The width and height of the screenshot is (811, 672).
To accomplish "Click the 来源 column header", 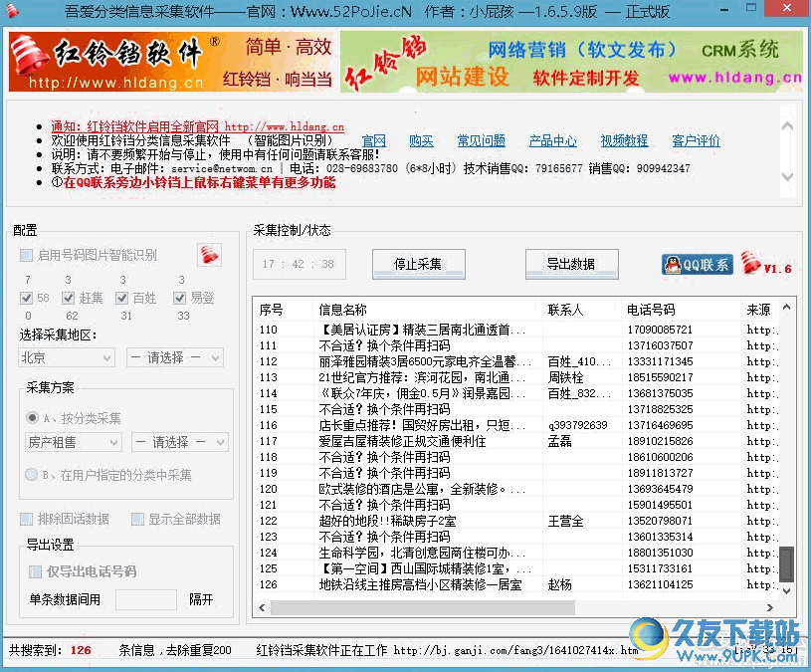I will [760, 310].
